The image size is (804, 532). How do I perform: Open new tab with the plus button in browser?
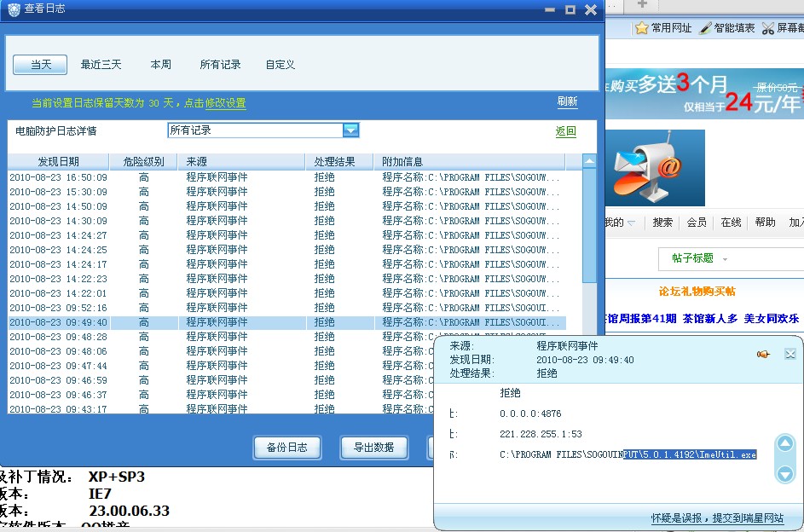(642, 4)
